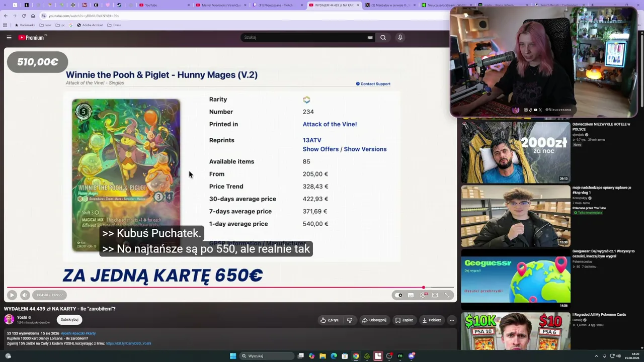644x362 pixels.
Task: Open the Bookmarks bookmark item
Action: (x=25, y=25)
